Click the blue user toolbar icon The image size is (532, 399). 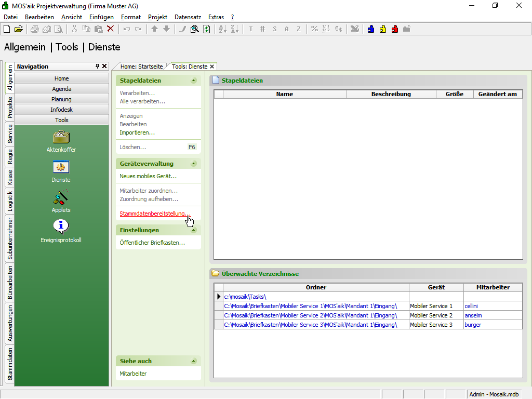[x=371, y=29]
